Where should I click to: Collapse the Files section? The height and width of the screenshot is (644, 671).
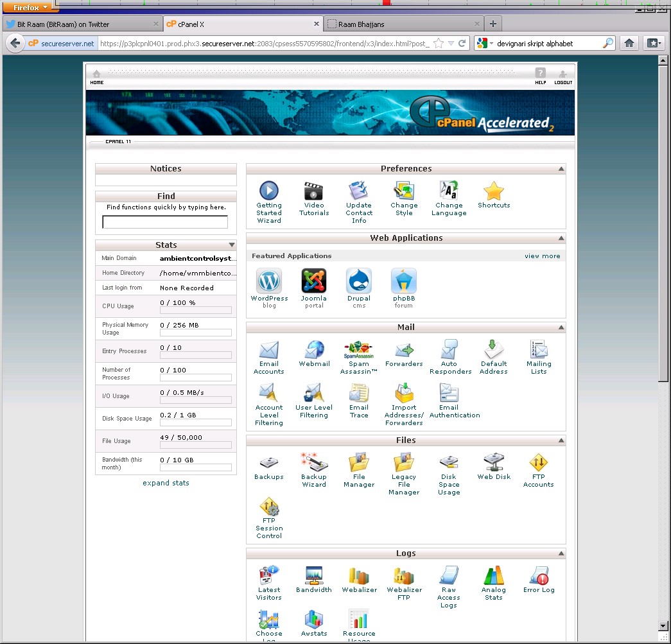click(561, 440)
